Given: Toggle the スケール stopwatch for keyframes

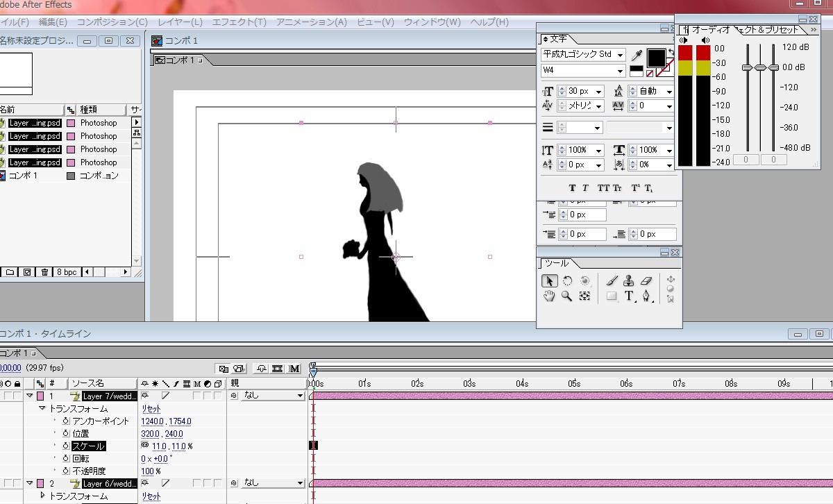Looking at the screenshot, I should [x=66, y=446].
